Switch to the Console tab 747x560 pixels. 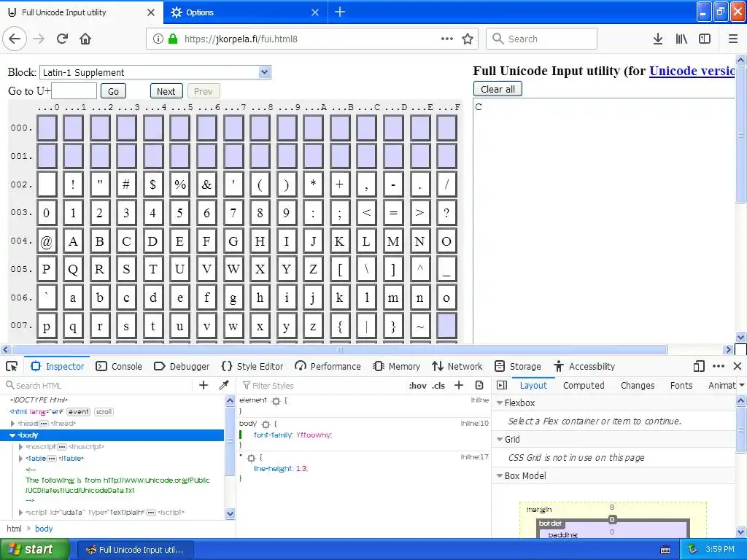click(119, 366)
